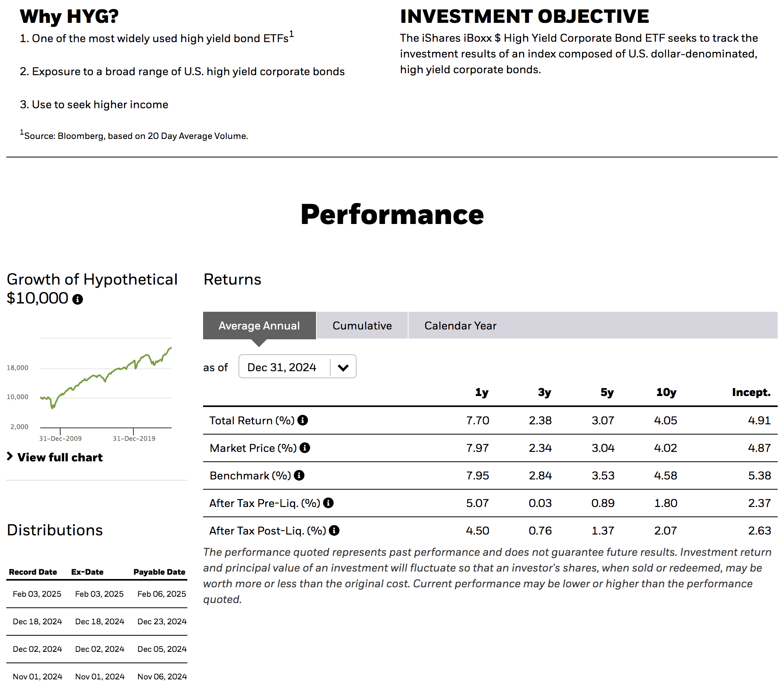Click the 10y column header

click(666, 392)
